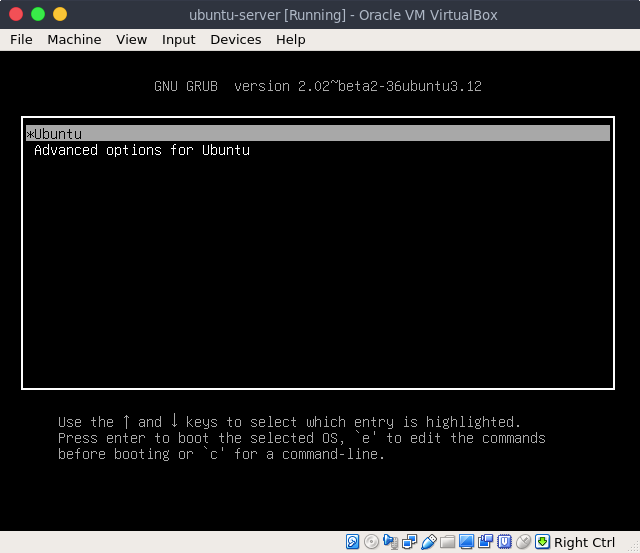
Task: Open the audio settings status icon
Action: [391, 542]
